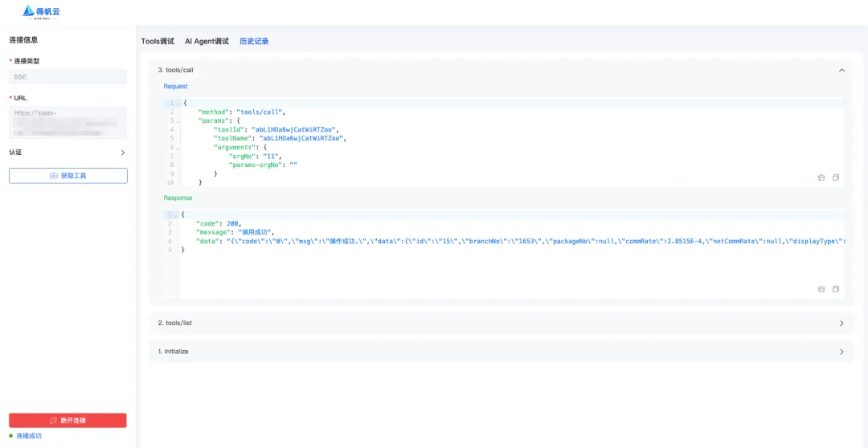Image resolution: width=868 pixels, height=448 pixels.
Task: Click the "method": "tools/call" line
Action: pos(241,112)
